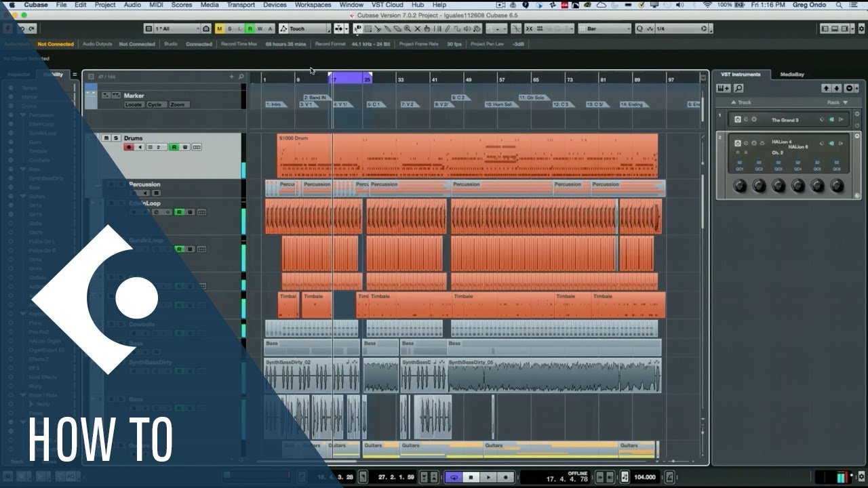This screenshot has width=868, height=488.
Task: Select the Zoom tool in toolbar
Action: click(408, 28)
